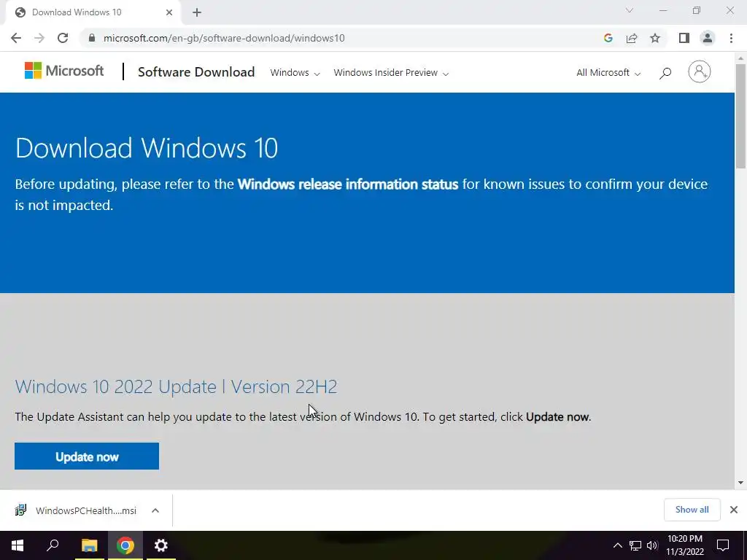Screen dimensions: 747x560
Task: Open Settings gear on taskbar
Action: click(x=161, y=545)
